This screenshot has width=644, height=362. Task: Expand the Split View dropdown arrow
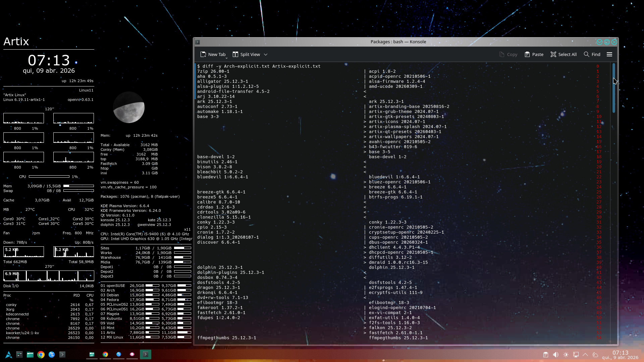click(x=266, y=54)
